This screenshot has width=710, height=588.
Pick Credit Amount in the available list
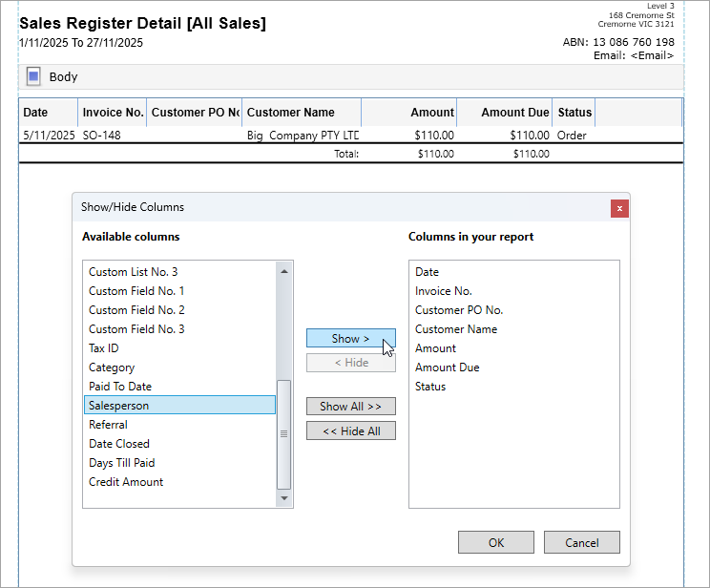126,482
